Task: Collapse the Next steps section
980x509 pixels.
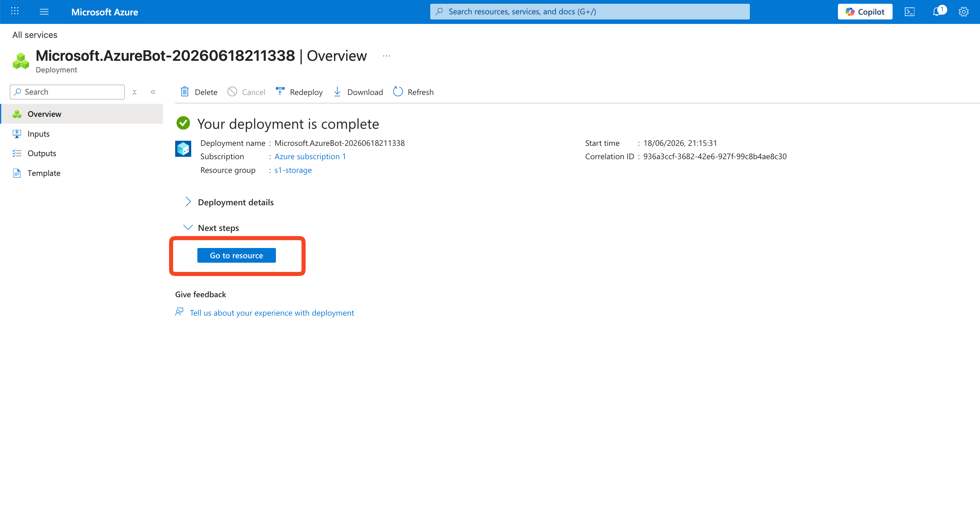Action: 211,228
